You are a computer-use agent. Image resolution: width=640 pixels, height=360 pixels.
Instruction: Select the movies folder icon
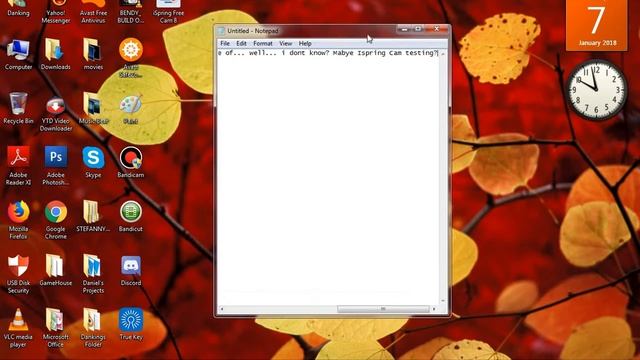[x=93, y=55]
